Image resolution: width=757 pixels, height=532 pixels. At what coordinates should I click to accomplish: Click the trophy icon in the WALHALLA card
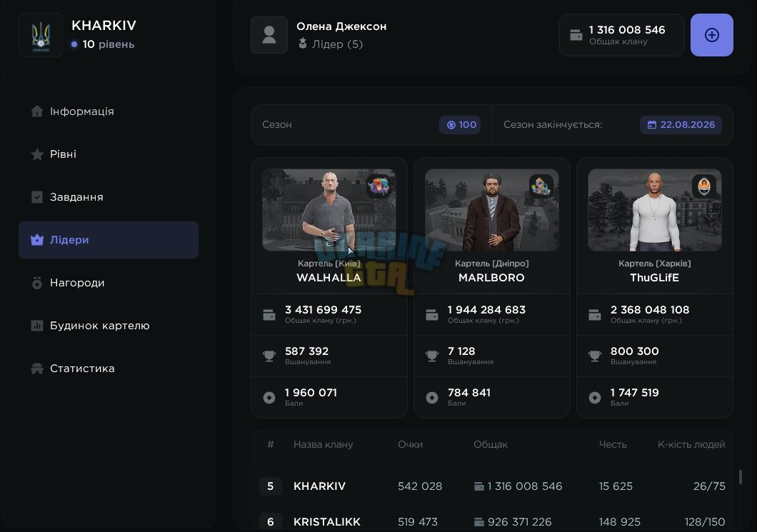tap(269, 356)
